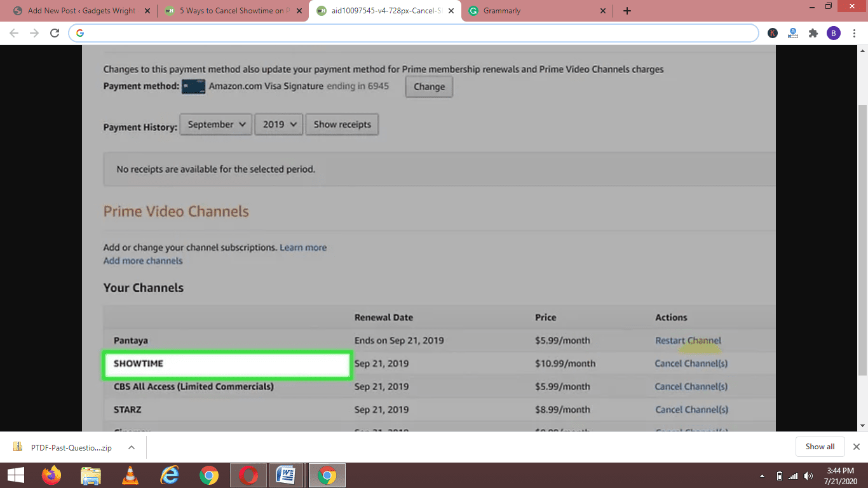
Task: Open File Explorer from the taskbar
Action: pos(91,475)
